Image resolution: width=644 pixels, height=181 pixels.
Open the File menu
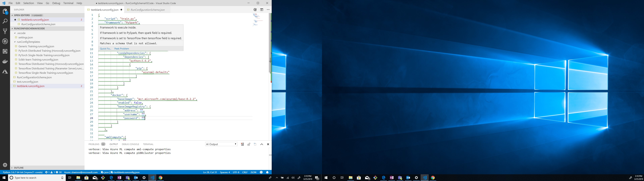pyautogui.click(x=11, y=3)
